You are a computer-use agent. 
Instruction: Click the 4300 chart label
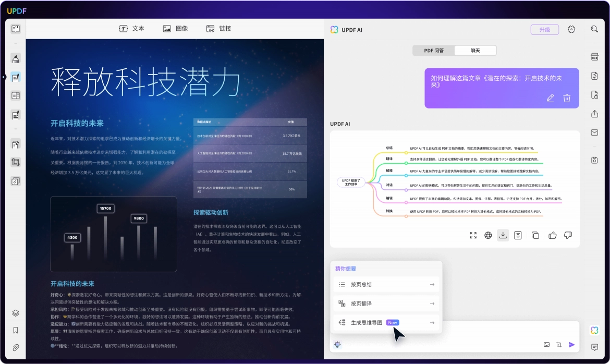(72, 237)
